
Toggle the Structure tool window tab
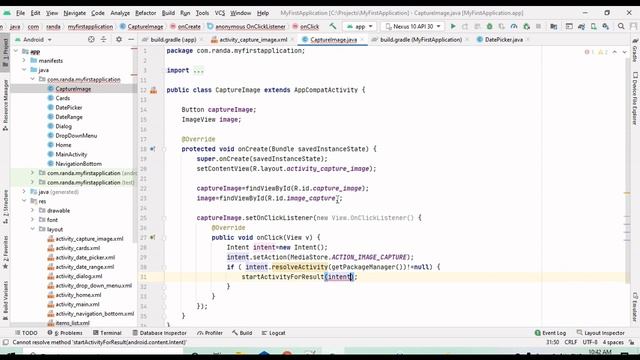pos(5,207)
